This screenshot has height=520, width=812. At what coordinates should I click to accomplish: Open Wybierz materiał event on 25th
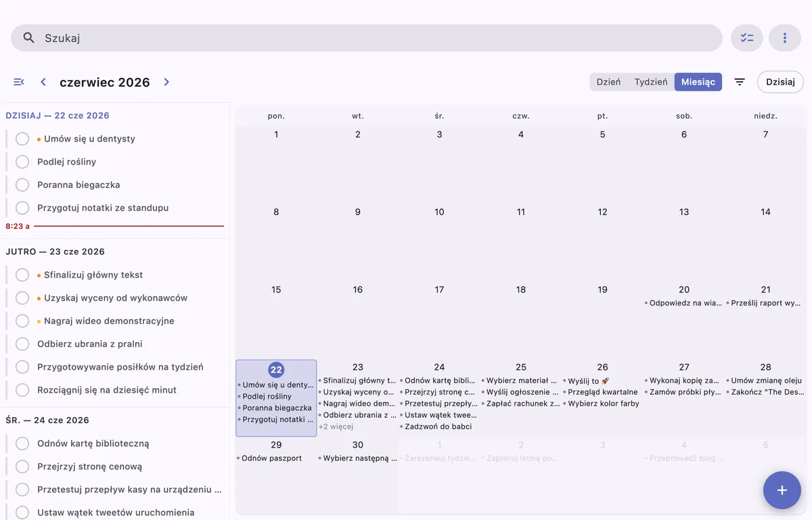520,381
